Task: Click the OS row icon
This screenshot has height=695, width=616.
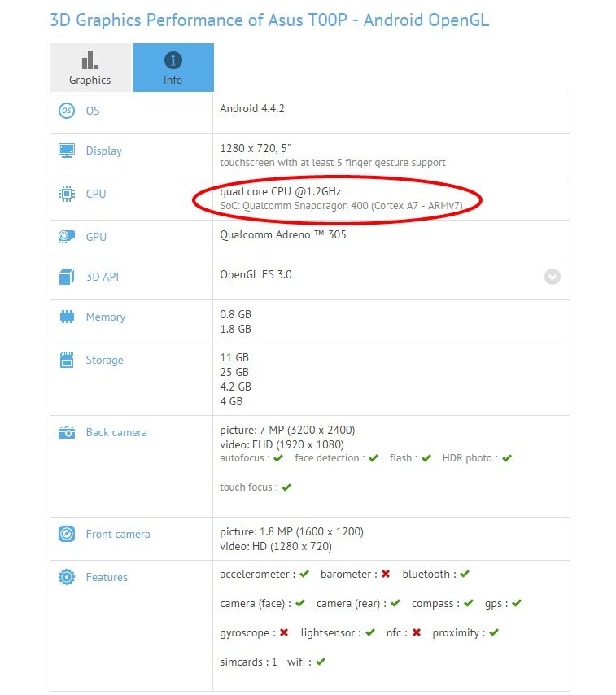Action: [x=67, y=111]
